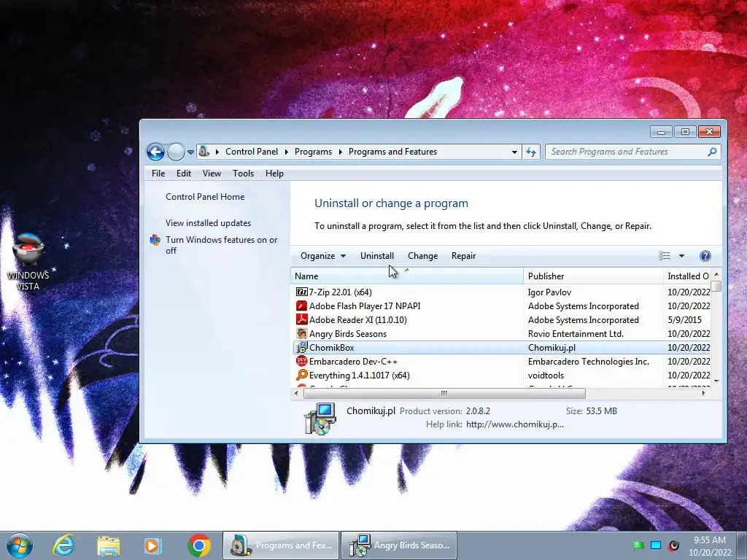Click the vertical scrollbar up arrow
This screenshot has height=560, width=747.
(x=716, y=275)
